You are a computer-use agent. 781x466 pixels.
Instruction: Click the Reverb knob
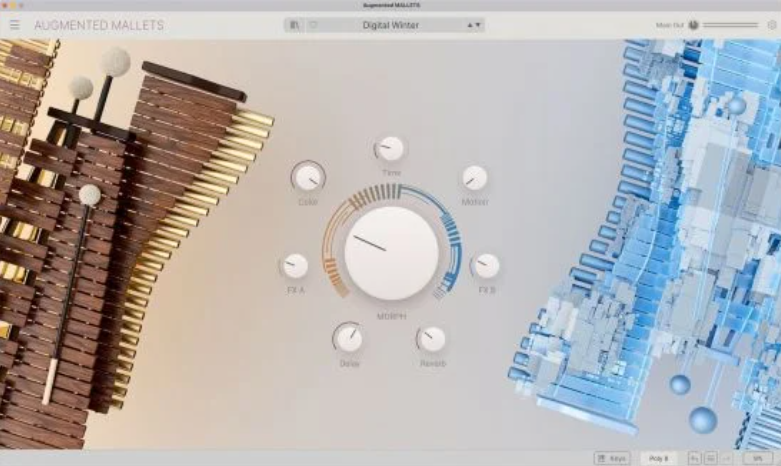pos(432,339)
